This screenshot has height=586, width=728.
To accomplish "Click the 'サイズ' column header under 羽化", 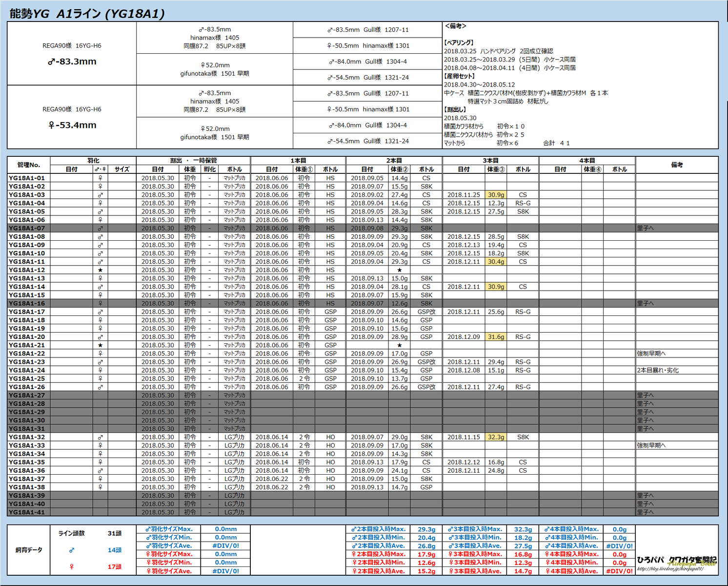I will point(122,169).
